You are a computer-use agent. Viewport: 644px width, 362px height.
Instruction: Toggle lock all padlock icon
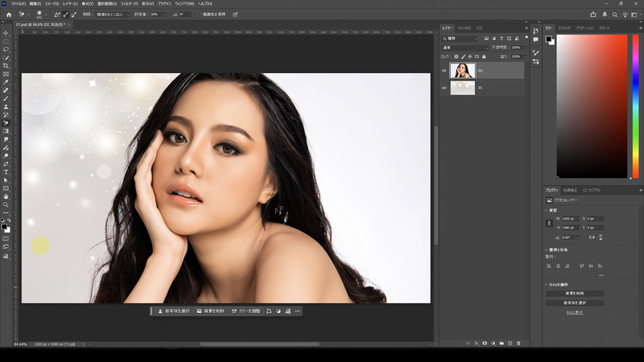[484, 56]
